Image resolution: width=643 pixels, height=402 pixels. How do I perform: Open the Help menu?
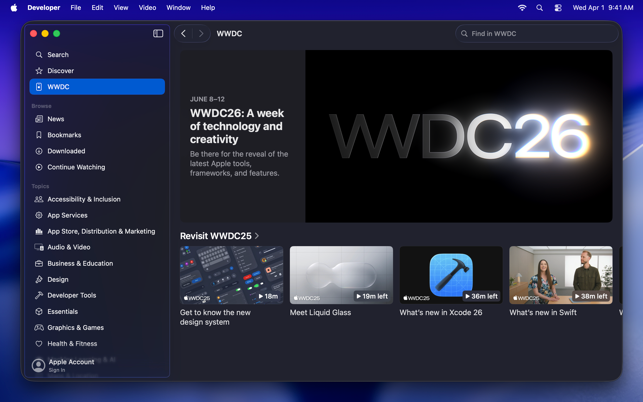click(x=208, y=8)
